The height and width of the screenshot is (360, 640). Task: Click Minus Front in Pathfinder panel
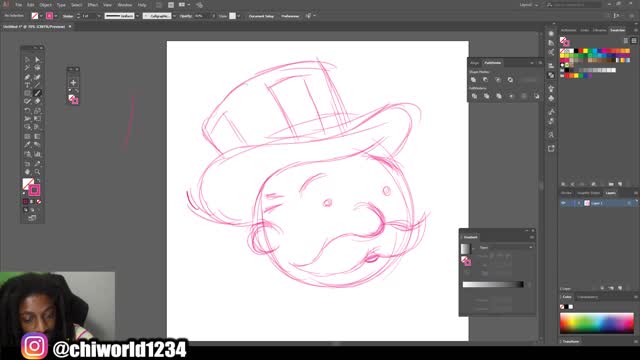point(486,80)
